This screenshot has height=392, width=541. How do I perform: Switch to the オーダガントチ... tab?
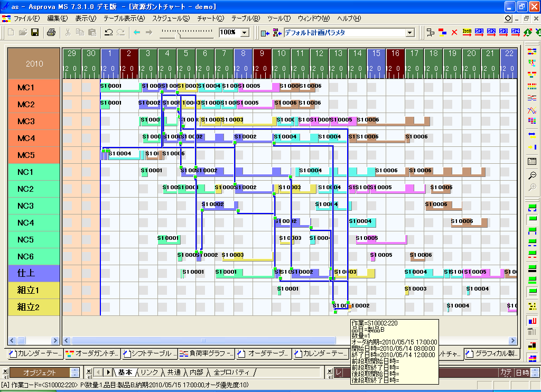pyautogui.click(x=92, y=353)
